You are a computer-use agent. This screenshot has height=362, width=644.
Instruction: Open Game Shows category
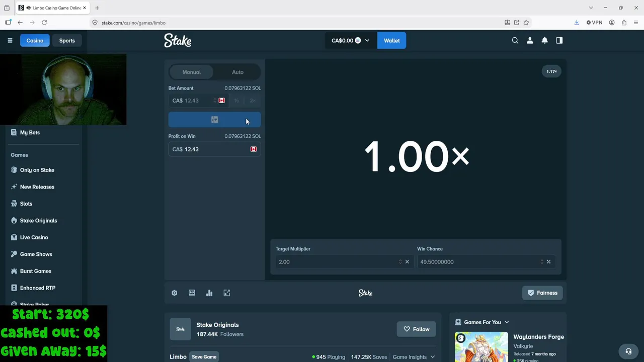click(36, 254)
